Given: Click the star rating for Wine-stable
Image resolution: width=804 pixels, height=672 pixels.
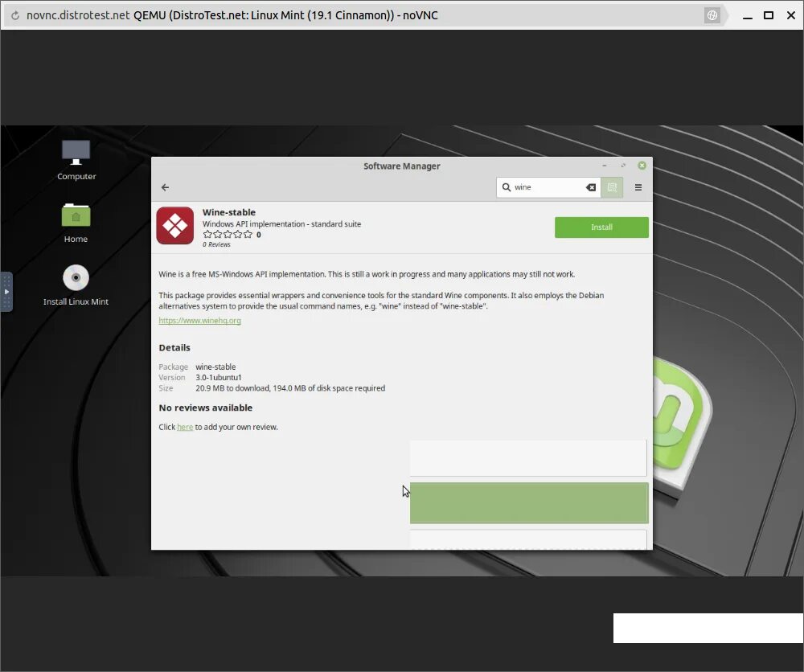Looking at the screenshot, I should pos(228,234).
